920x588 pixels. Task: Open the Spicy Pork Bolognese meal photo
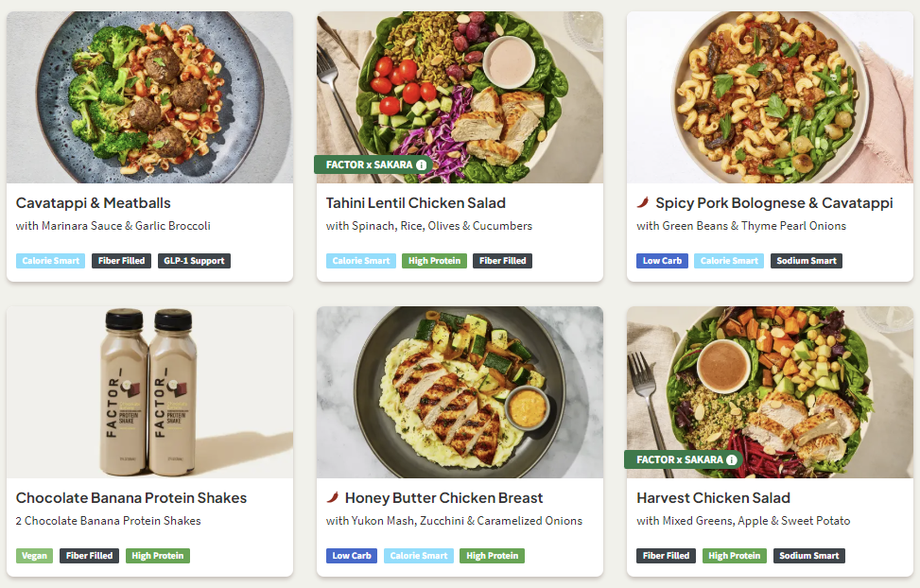(770, 97)
